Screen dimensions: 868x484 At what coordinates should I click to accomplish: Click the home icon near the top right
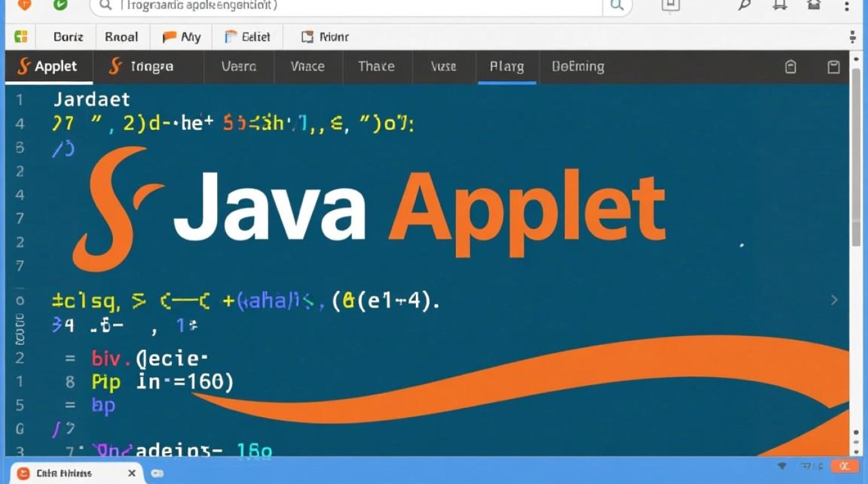point(815,5)
